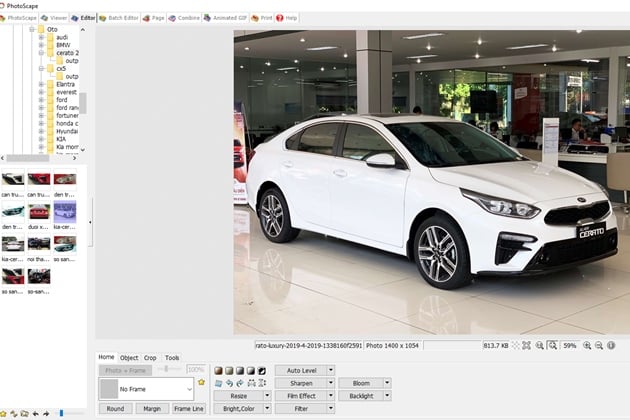Expand the BMW folder node
630x420 pixels.
point(41,45)
